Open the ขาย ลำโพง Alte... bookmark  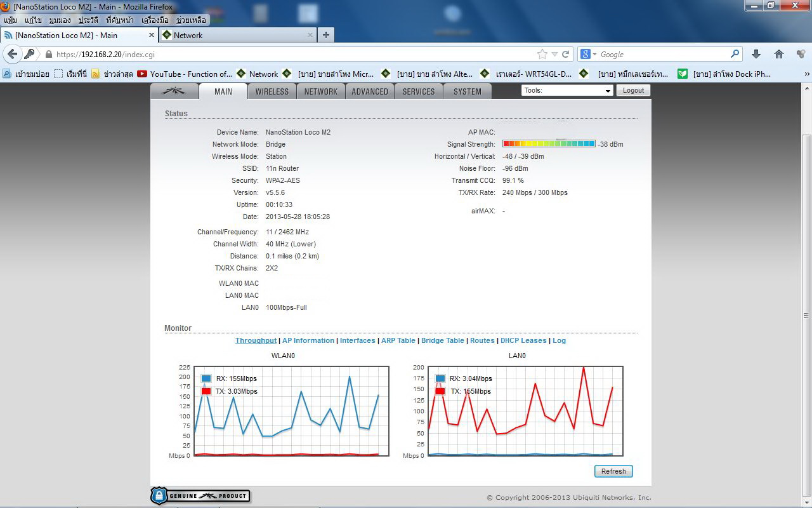coord(427,74)
